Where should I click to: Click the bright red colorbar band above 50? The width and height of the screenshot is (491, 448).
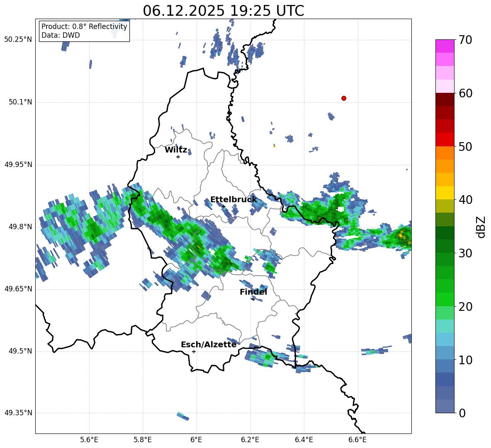[445, 140]
